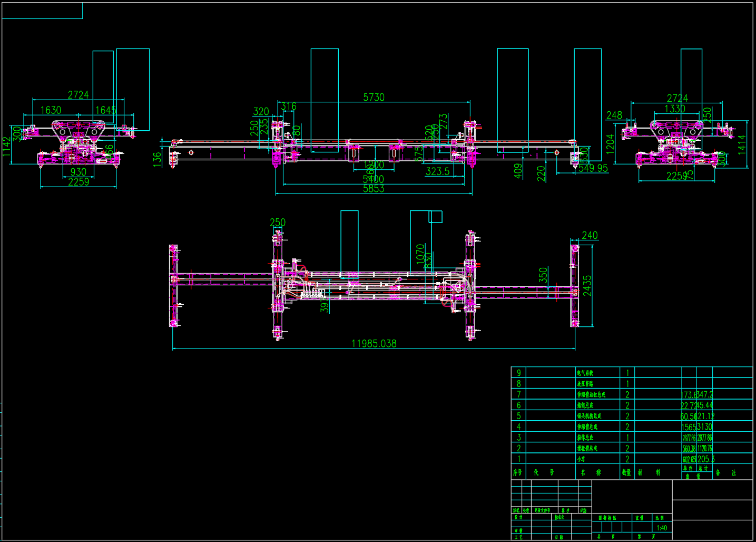Select the 549.95 dimension text
The width and height of the screenshot is (756, 542).
click(592, 167)
